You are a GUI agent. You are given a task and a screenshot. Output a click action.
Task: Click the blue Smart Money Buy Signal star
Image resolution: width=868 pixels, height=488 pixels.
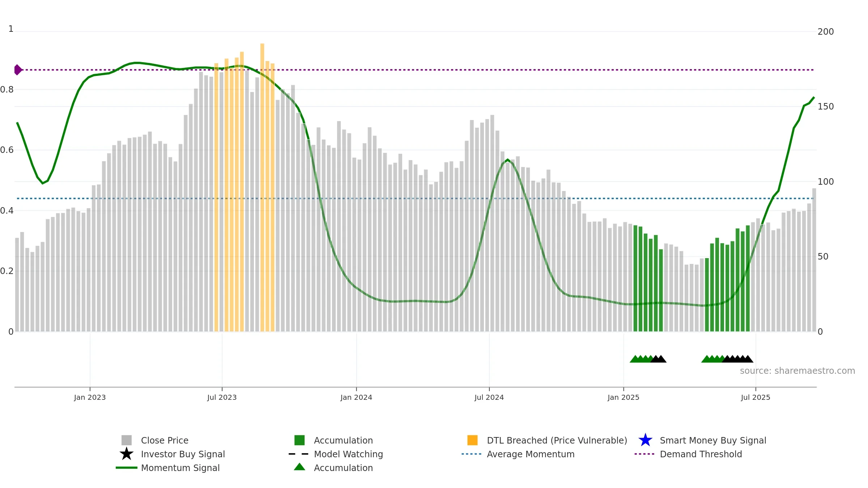tap(645, 440)
